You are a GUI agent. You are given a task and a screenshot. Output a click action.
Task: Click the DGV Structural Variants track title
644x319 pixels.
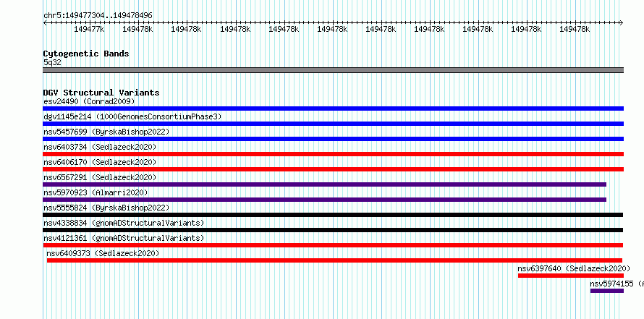pos(101,93)
